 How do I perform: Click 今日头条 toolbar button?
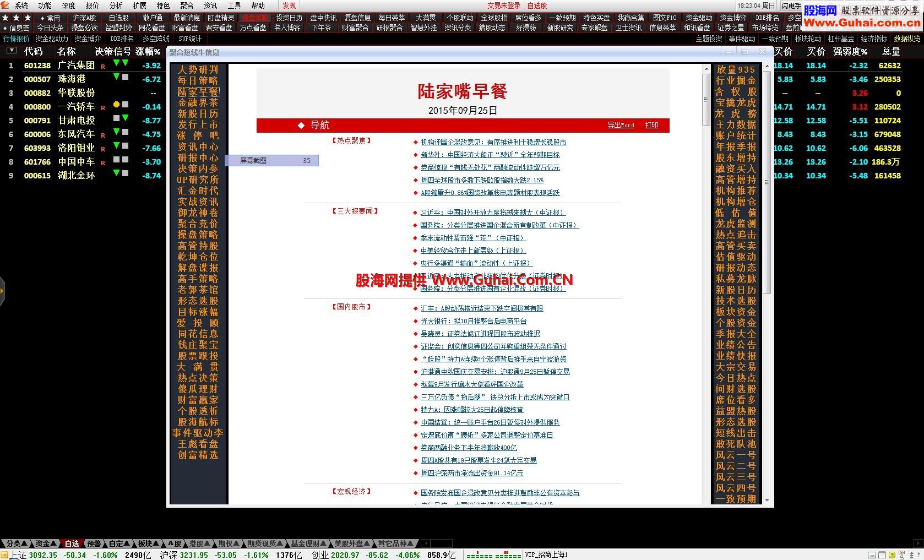pos(50,28)
